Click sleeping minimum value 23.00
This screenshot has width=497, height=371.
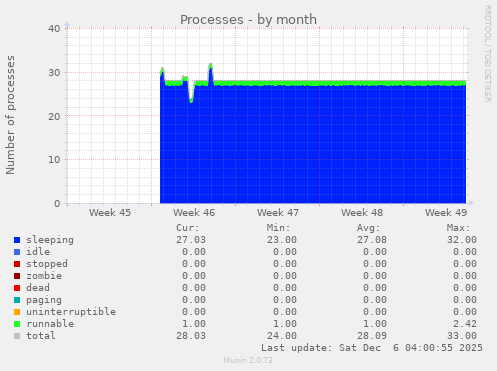point(282,240)
